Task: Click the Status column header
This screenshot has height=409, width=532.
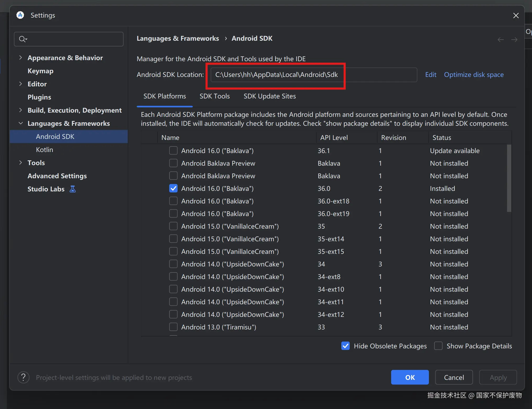Action: click(x=470, y=138)
